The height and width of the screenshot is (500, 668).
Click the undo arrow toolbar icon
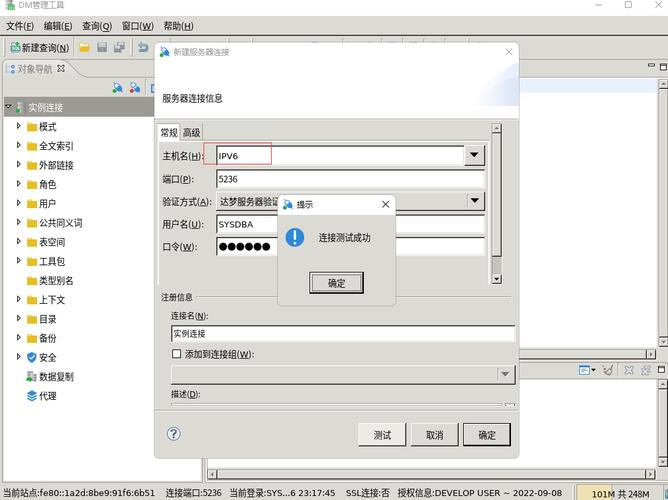click(143, 47)
